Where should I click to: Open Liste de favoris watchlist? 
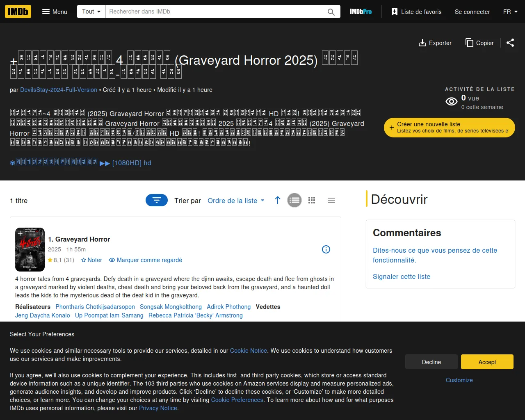[416, 12]
